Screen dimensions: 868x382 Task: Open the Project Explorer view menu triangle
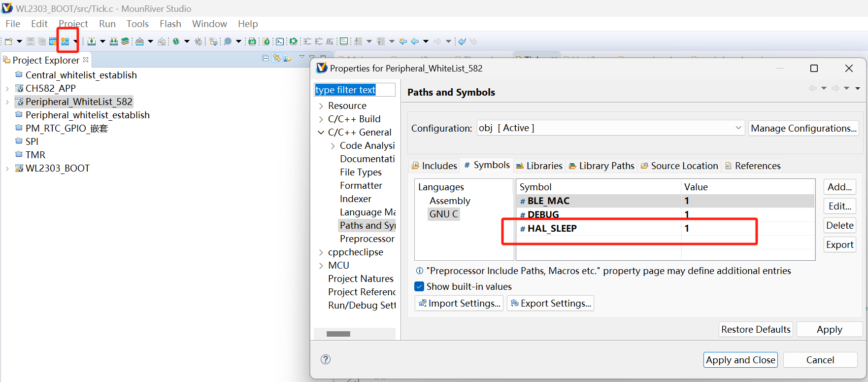[x=301, y=56]
